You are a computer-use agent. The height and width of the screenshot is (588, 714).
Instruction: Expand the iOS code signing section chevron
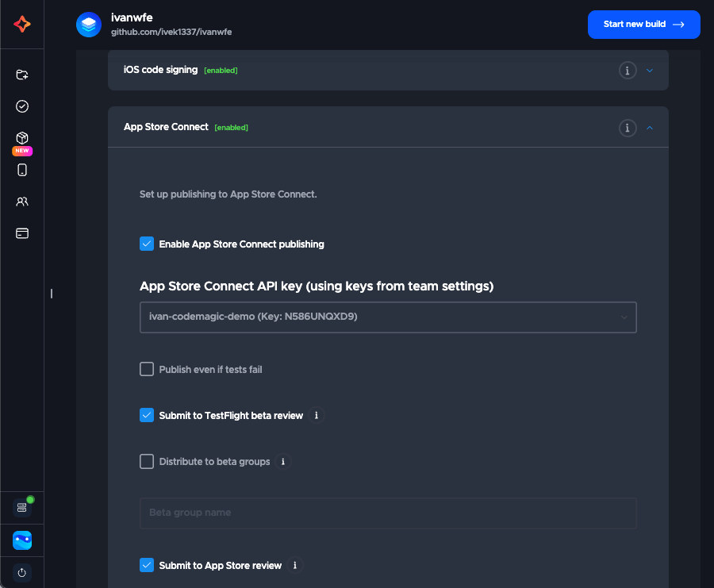click(x=650, y=71)
